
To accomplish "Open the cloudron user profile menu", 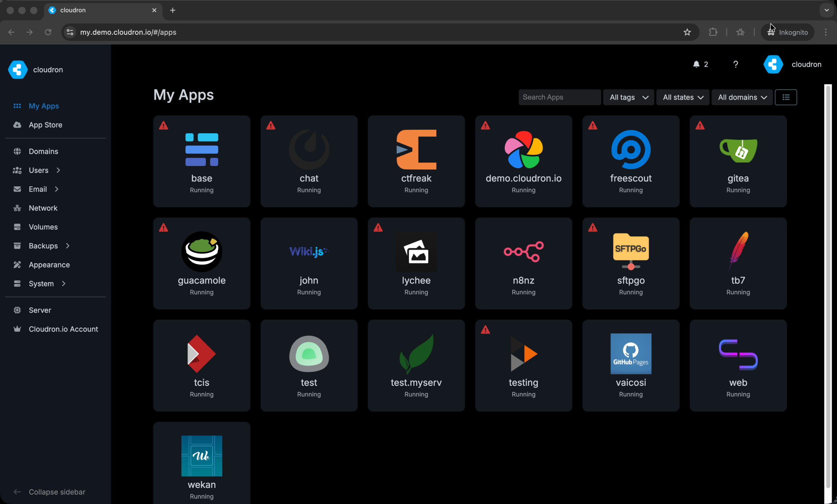I will pyautogui.click(x=792, y=64).
